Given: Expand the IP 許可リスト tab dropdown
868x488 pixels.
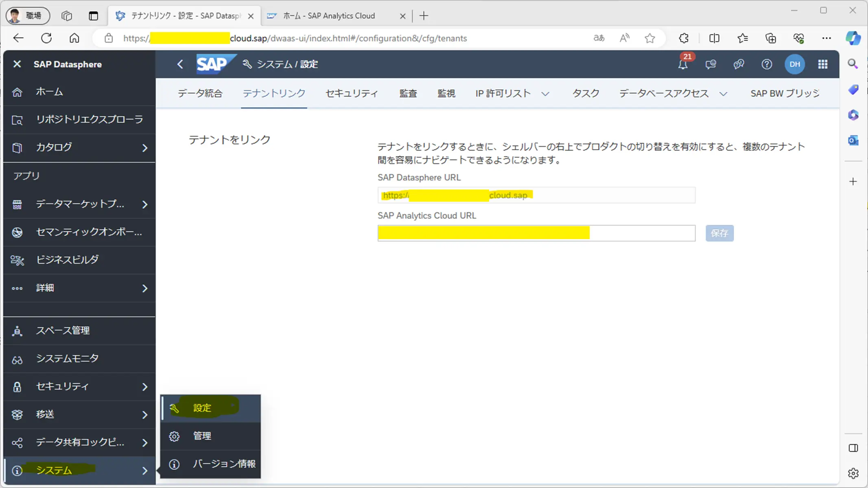Looking at the screenshot, I should click(545, 94).
